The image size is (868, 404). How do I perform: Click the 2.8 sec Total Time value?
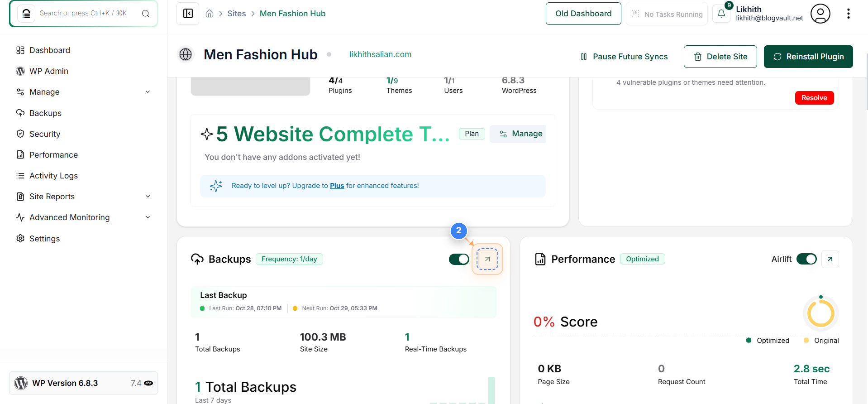point(811,369)
